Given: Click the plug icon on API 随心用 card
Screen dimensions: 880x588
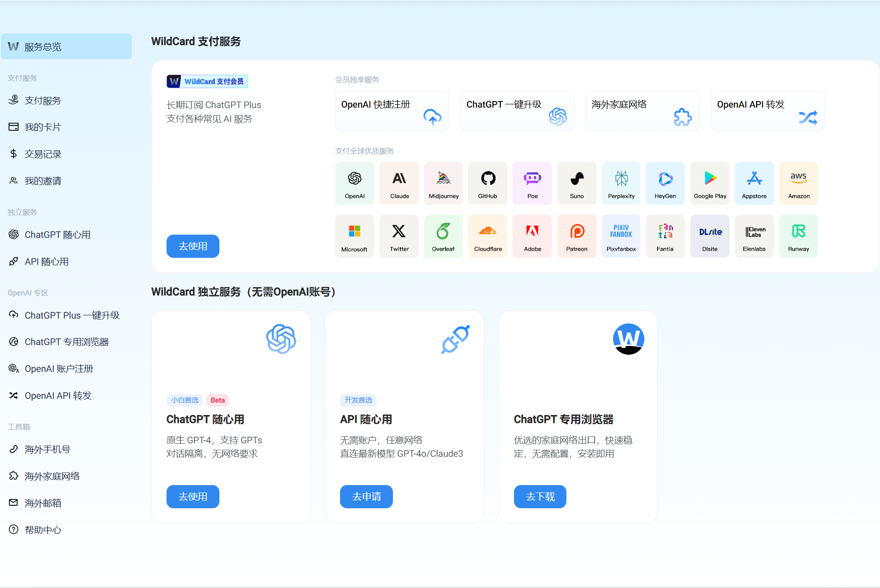Looking at the screenshot, I should [x=455, y=339].
